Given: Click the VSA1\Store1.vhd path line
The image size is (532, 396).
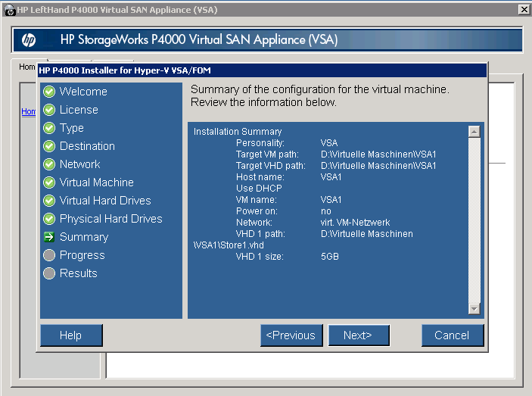Looking at the screenshot, I should pos(229,245).
